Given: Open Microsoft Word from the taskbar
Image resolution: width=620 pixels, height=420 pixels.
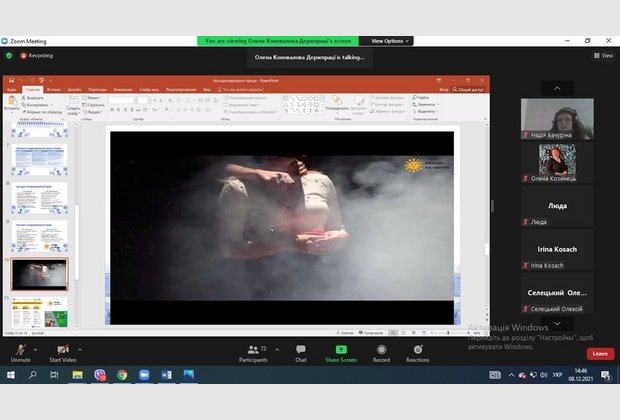Looking at the screenshot, I should (166, 375).
